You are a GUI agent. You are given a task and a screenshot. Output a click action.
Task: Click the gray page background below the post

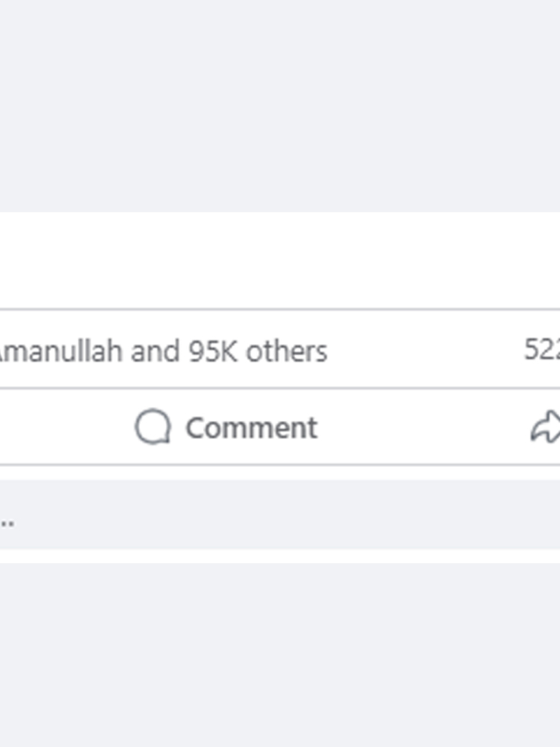(x=280, y=655)
